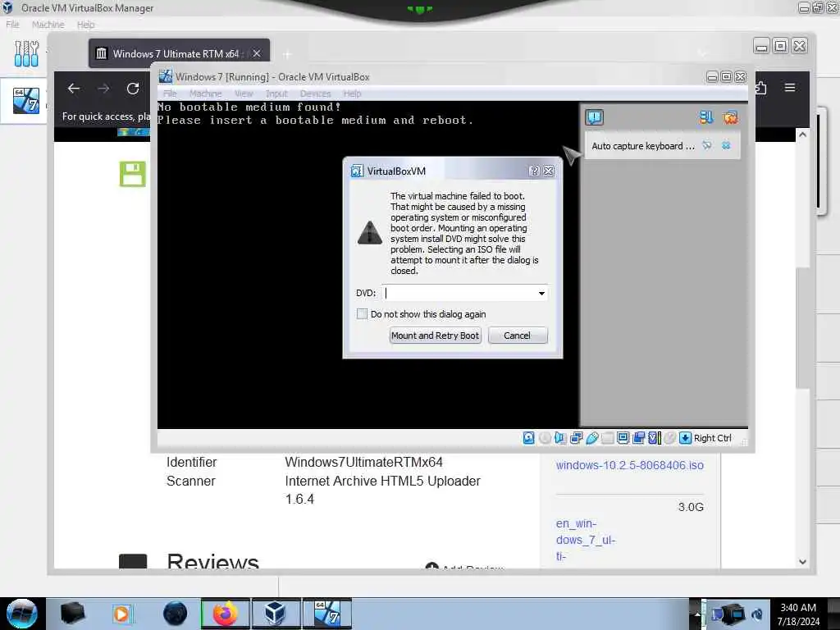840x630 pixels.
Task: Launch the media player from the taskbar
Action: (122, 614)
